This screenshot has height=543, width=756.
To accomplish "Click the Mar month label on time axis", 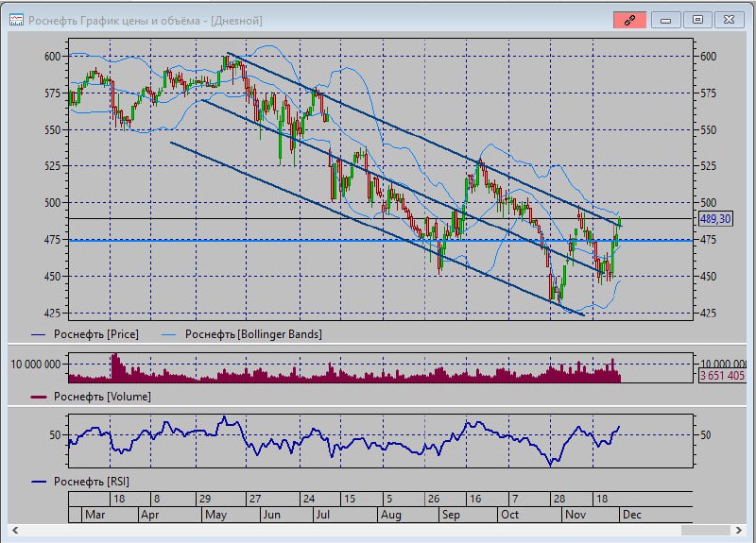I will click(95, 515).
